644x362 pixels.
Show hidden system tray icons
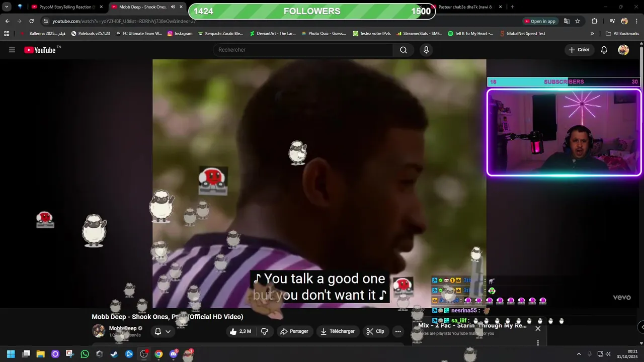[x=579, y=354]
